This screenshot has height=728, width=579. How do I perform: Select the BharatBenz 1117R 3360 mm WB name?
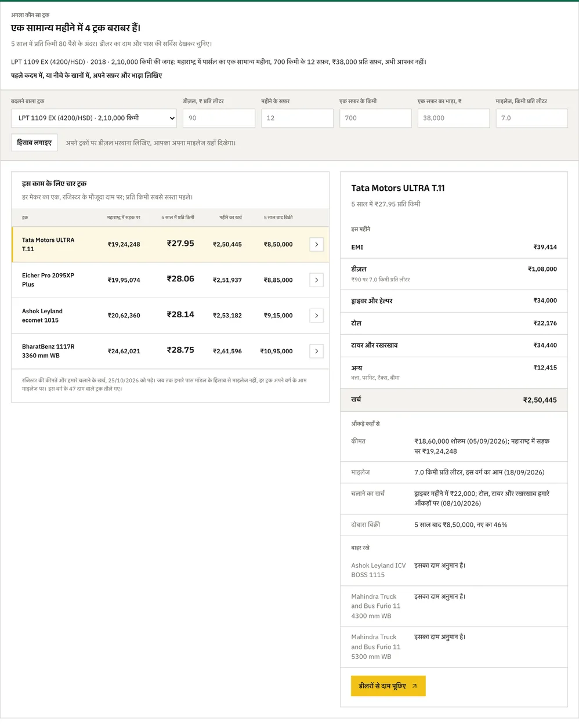tap(48, 351)
